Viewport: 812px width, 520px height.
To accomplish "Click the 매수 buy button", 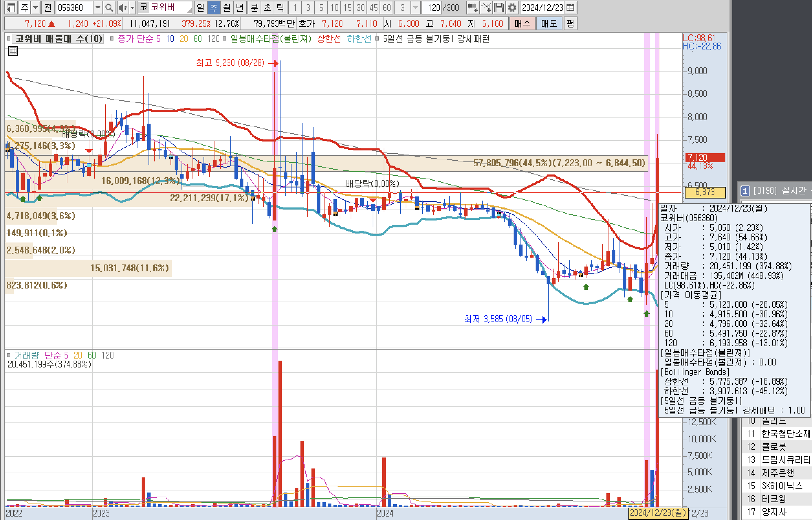I will pos(522,23).
